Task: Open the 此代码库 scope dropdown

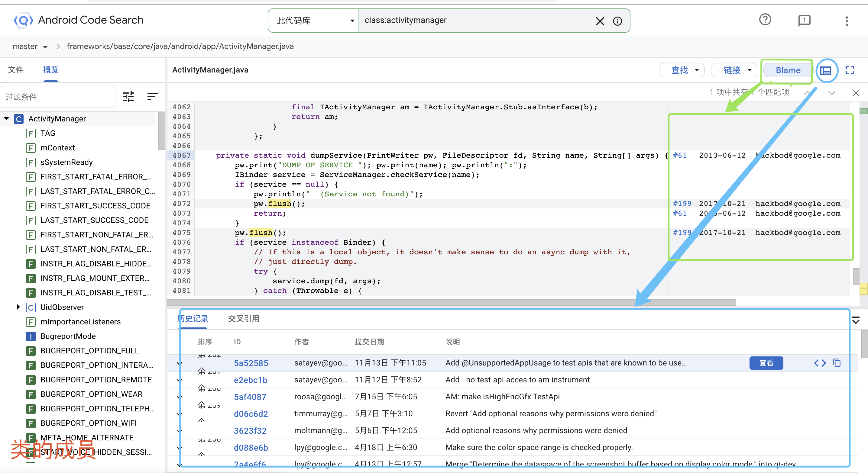Action: click(x=313, y=21)
